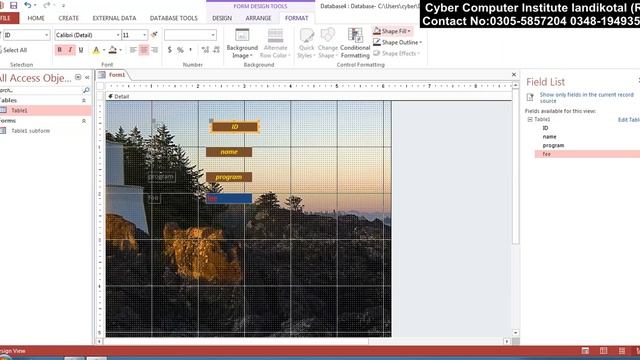Apply currency dollar format

click(x=169, y=50)
